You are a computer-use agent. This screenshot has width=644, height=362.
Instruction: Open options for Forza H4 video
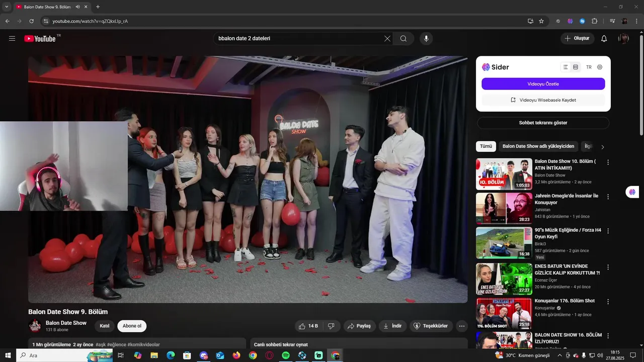tap(608, 231)
